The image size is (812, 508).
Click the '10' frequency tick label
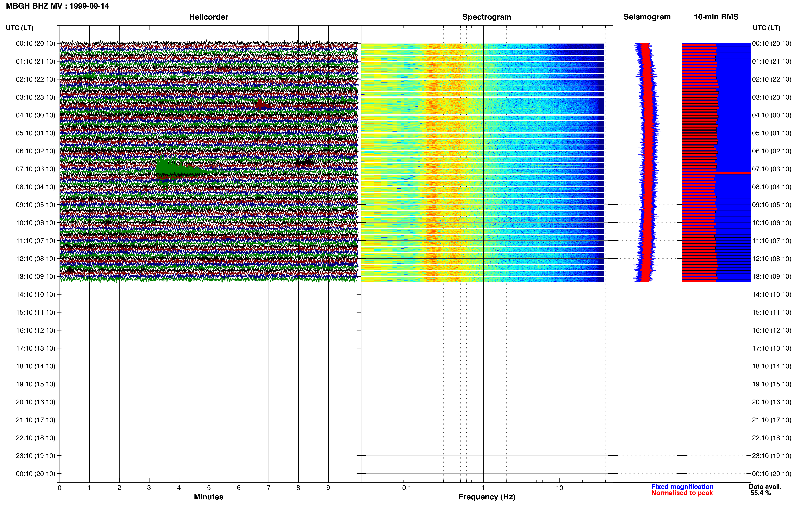(559, 488)
